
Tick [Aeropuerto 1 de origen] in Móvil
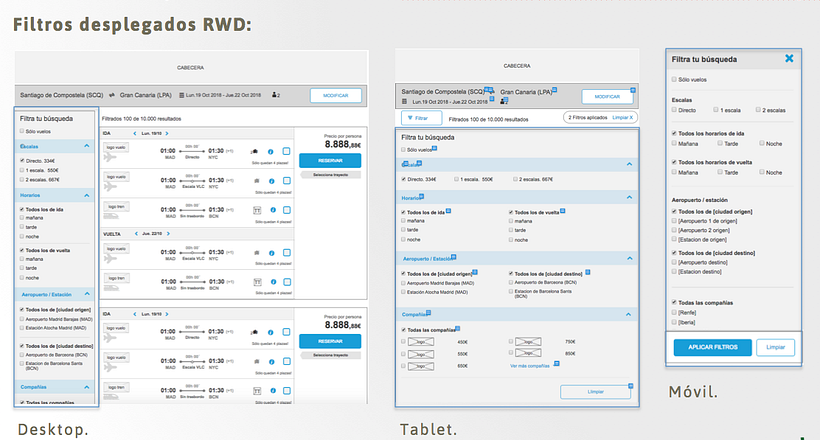click(674, 221)
